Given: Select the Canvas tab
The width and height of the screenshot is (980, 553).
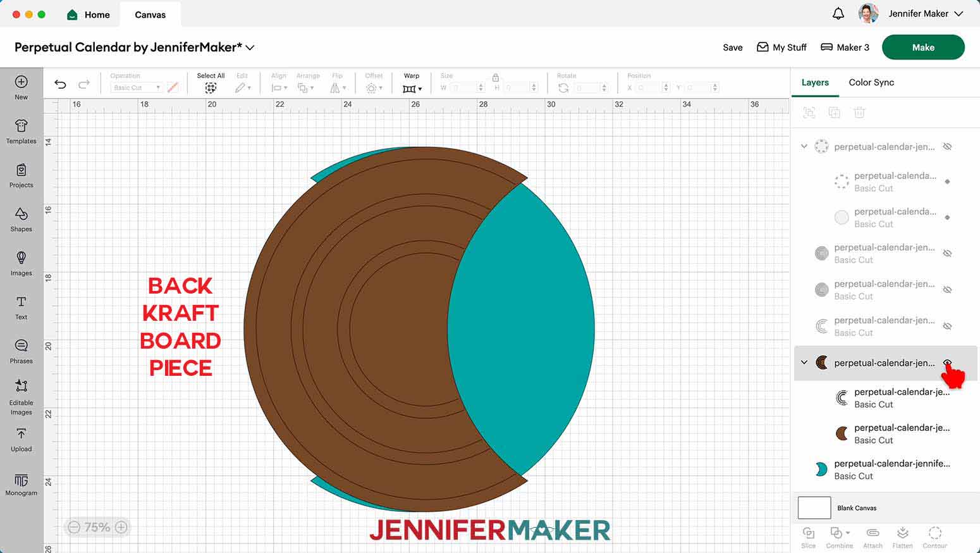Looking at the screenshot, I should (x=150, y=15).
